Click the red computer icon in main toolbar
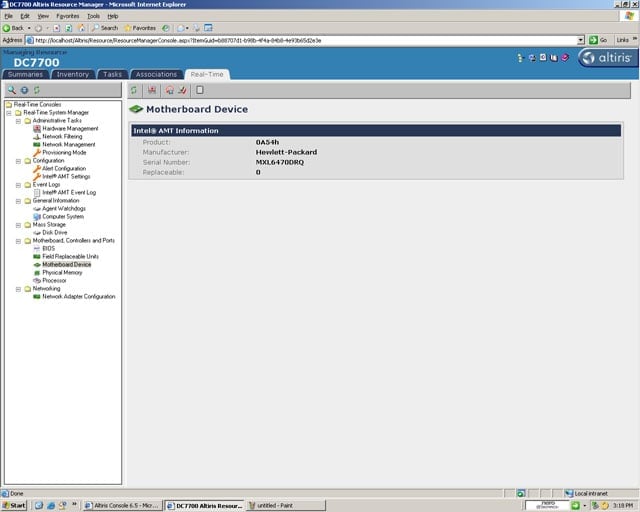The width and height of the screenshot is (640, 512). [x=152, y=90]
